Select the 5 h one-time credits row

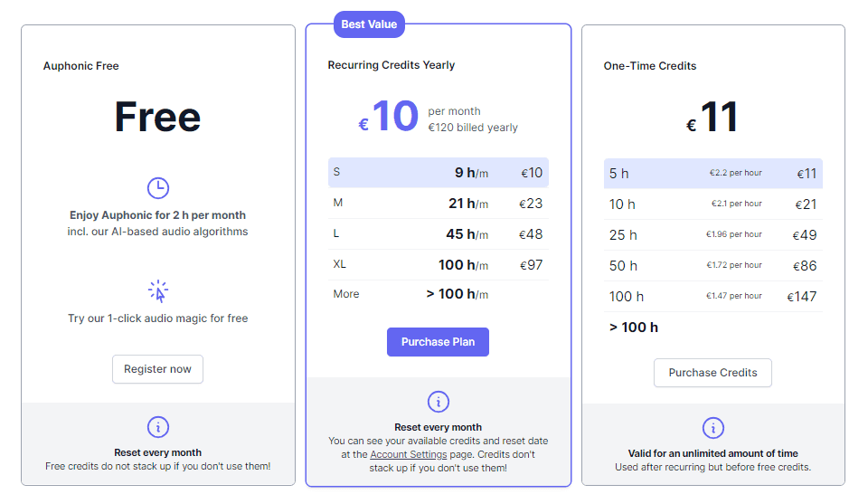coord(713,174)
